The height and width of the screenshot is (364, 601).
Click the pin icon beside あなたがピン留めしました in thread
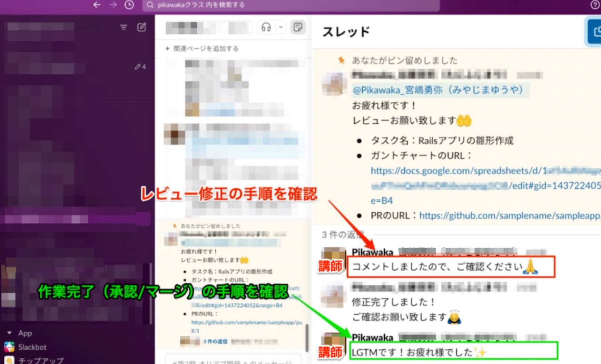click(x=341, y=61)
